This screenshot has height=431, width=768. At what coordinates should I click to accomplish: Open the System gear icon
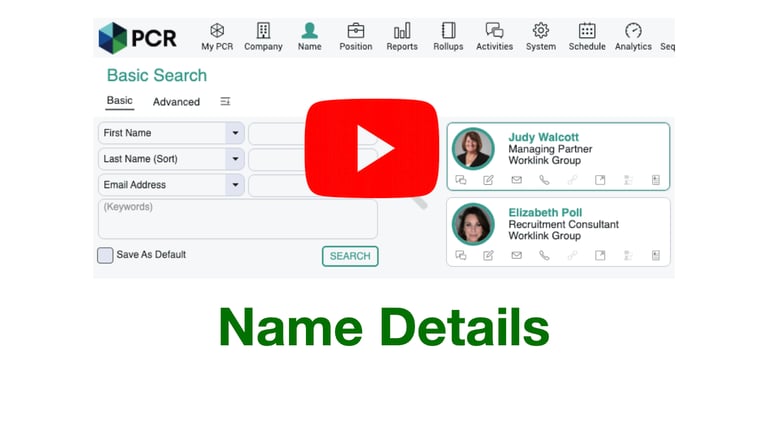[x=541, y=30]
